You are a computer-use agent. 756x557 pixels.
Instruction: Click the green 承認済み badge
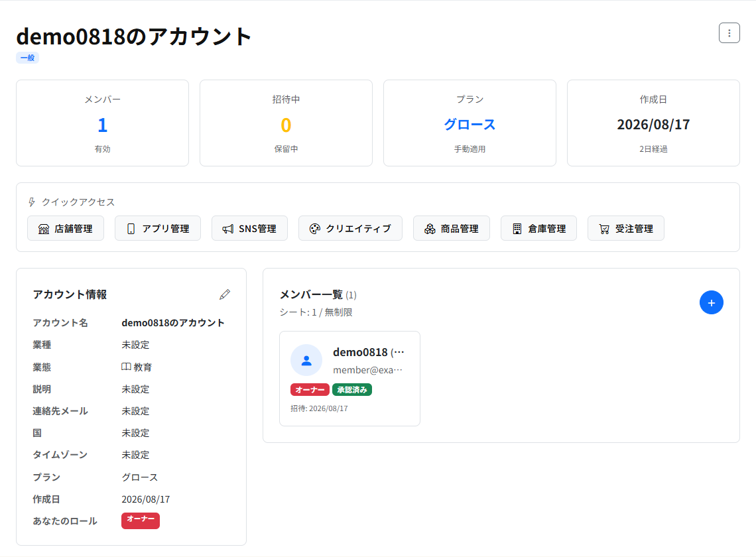352,390
